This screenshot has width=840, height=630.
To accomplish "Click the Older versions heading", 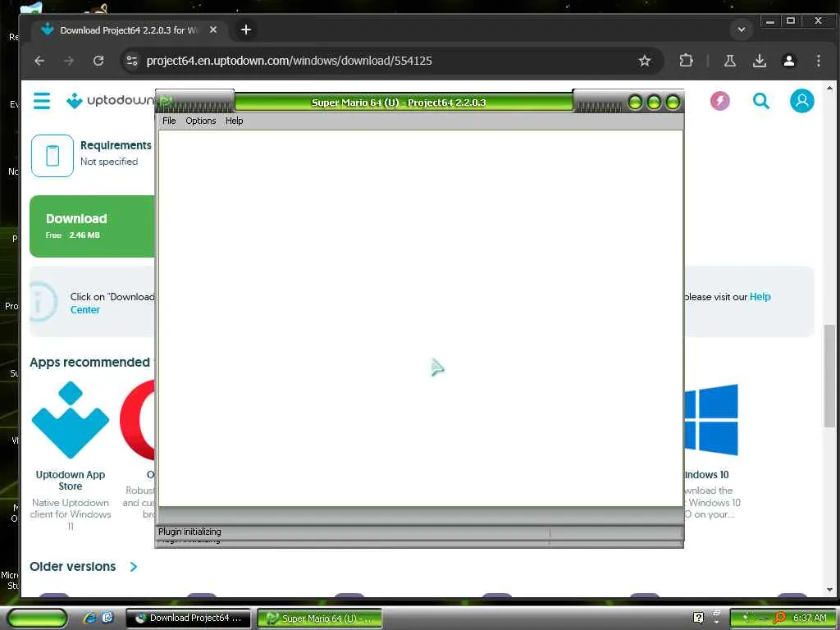I will tap(73, 566).
